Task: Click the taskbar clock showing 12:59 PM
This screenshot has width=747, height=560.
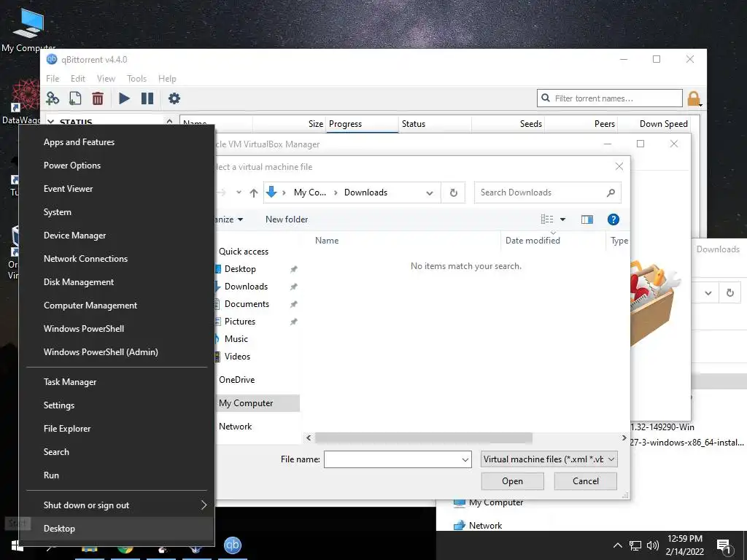Action: tap(684, 545)
